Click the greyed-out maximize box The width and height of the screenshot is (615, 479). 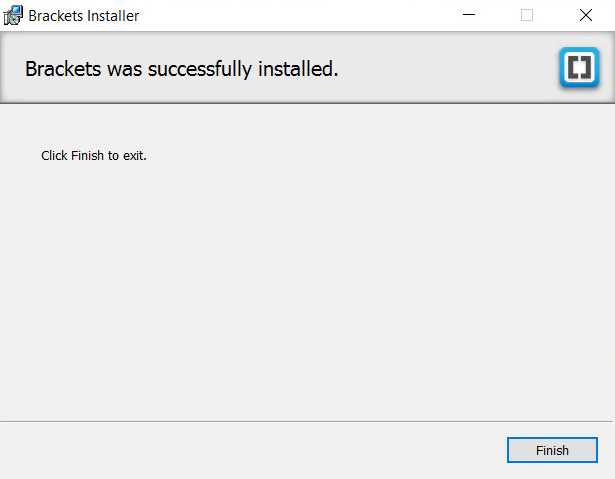[x=527, y=15]
